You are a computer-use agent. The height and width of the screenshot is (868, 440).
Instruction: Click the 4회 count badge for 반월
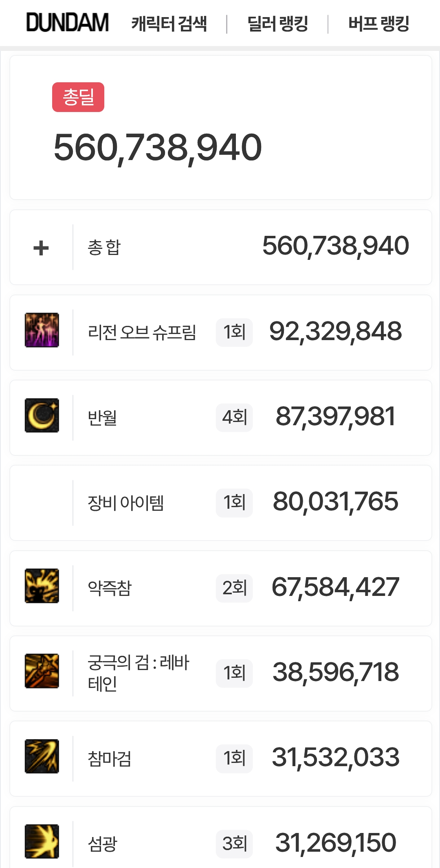pos(234,417)
